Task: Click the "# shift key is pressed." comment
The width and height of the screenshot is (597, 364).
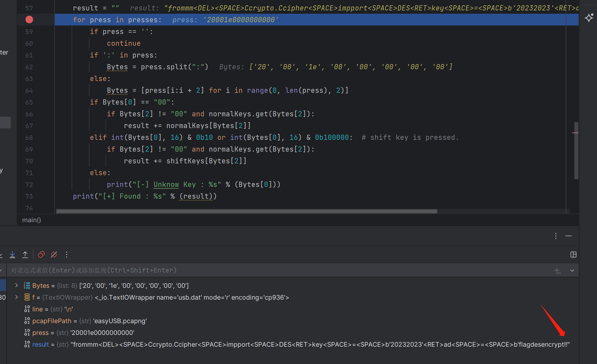Action: tap(410, 138)
